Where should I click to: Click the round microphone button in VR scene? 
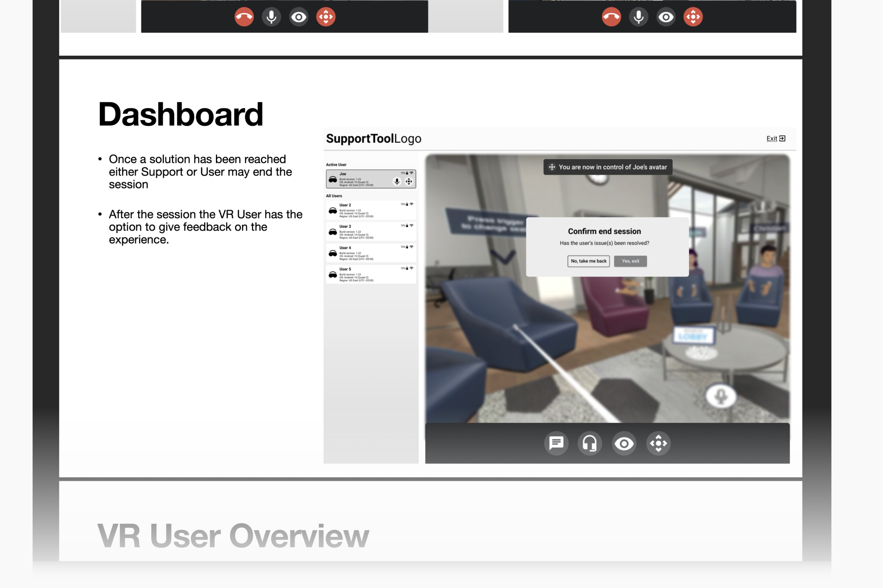click(721, 396)
